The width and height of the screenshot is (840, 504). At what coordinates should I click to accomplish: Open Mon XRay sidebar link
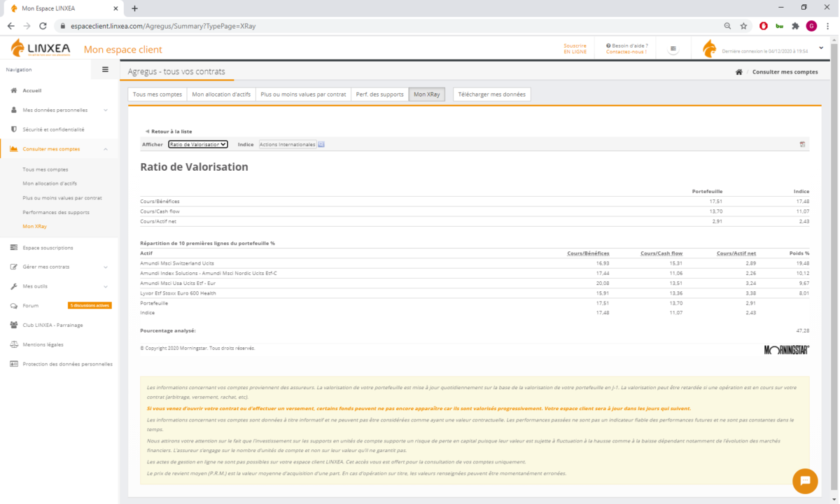click(x=35, y=226)
